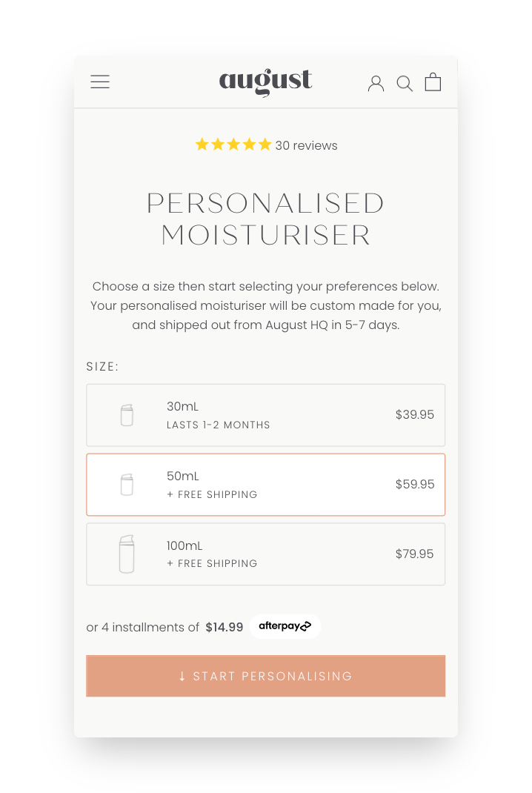Select the 50mL size option
The image size is (532, 793).
point(265,485)
